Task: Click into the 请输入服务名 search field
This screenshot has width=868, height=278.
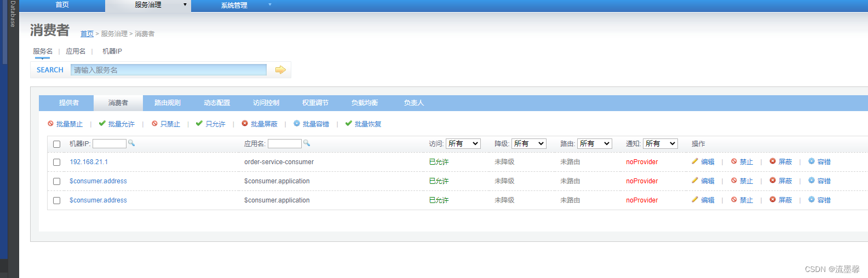Action: 169,70
